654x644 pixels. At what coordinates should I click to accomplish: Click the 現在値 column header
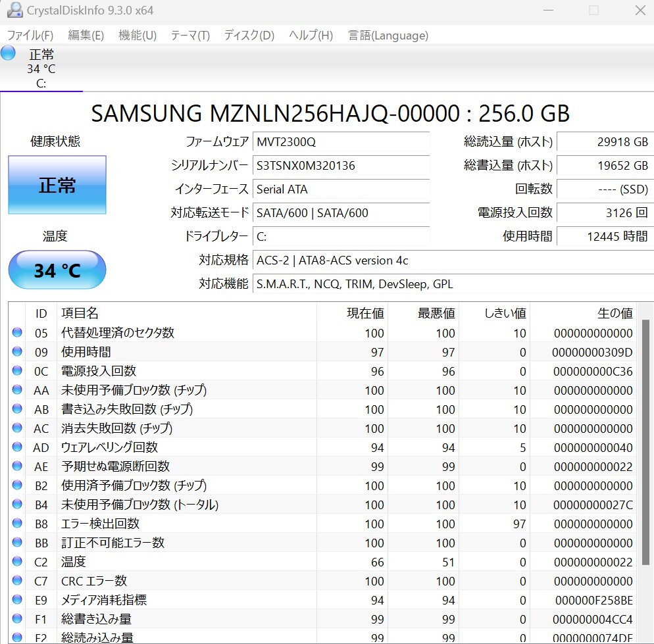click(353, 313)
